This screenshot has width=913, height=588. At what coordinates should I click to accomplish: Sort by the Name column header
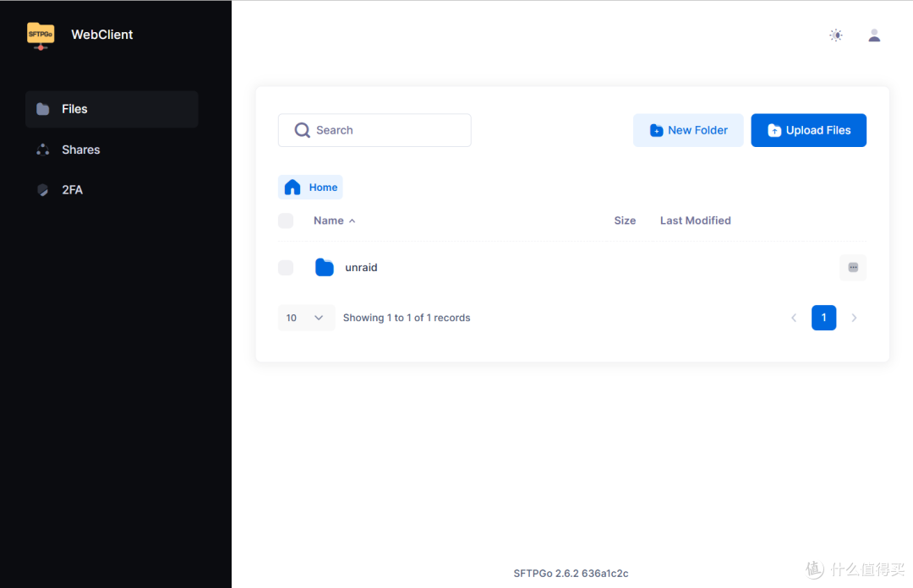tap(334, 220)
